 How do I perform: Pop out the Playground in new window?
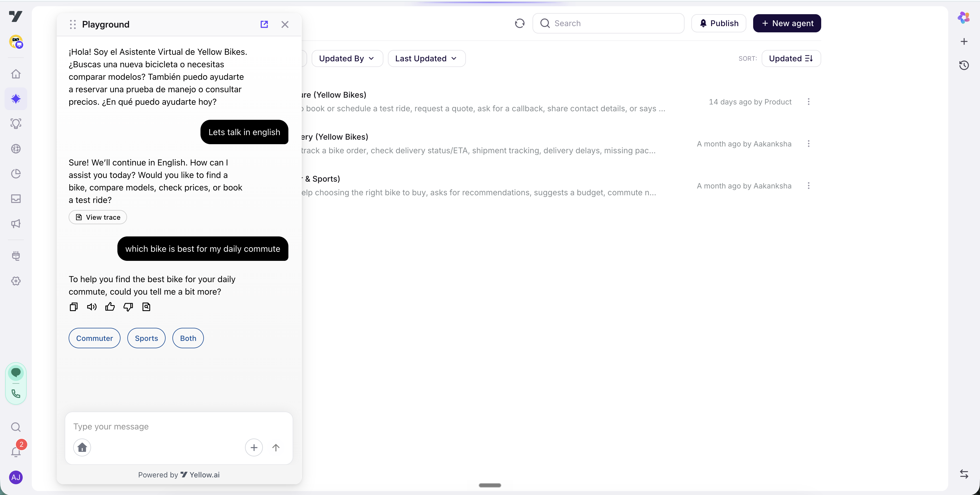tap(264, 24)
